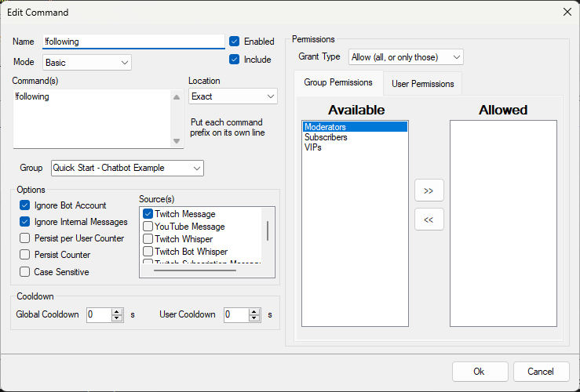Select the Group Permissions tab
The image size is (580, 392).
coord(338,82)
